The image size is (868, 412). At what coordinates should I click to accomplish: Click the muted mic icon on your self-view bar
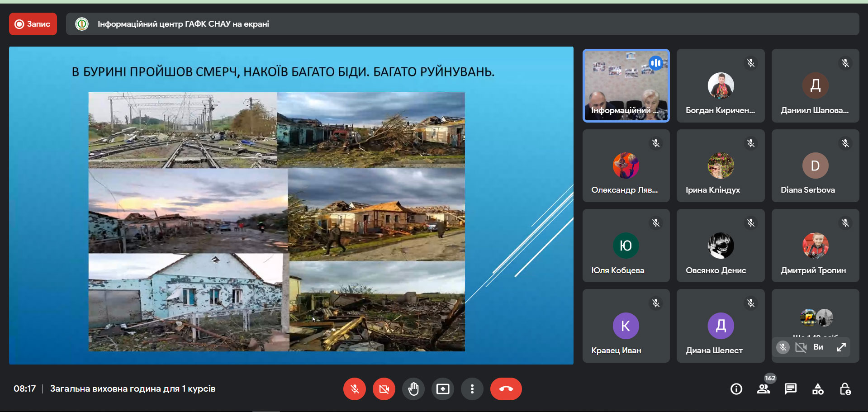pyautogui.click(x=783, y=347)
